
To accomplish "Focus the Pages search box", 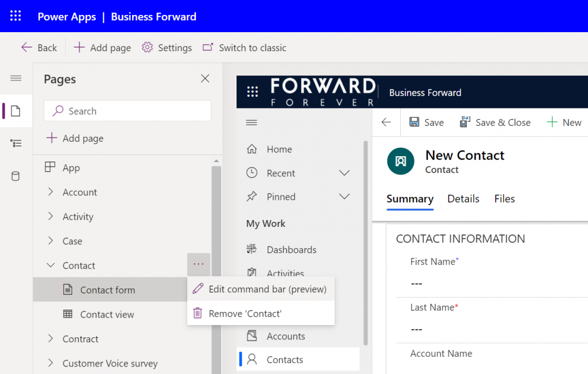I will coord(127,111).
